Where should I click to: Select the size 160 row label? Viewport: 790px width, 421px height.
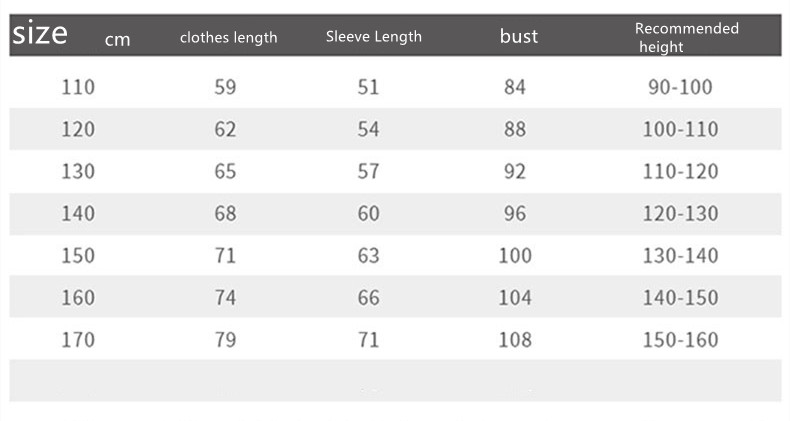78,297
